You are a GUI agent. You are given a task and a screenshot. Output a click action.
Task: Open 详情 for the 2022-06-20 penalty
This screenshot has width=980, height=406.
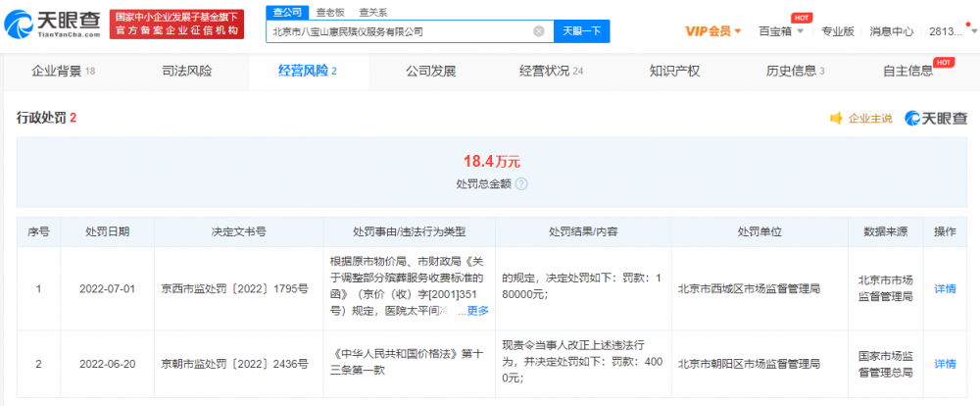(x=945, y=364)
